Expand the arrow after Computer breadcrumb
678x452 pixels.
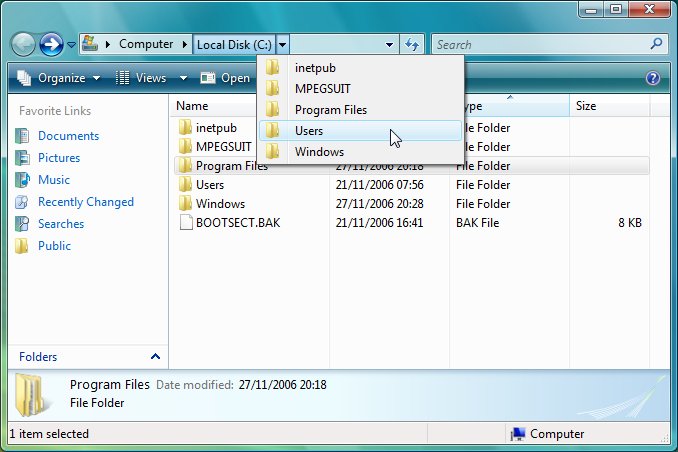tap(185, 45)
